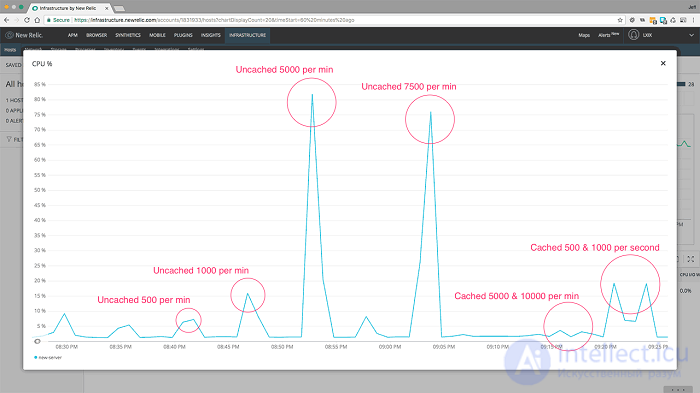
Task: Click the expand chart icon behind the modal
Action: click(x=691, y=259)
